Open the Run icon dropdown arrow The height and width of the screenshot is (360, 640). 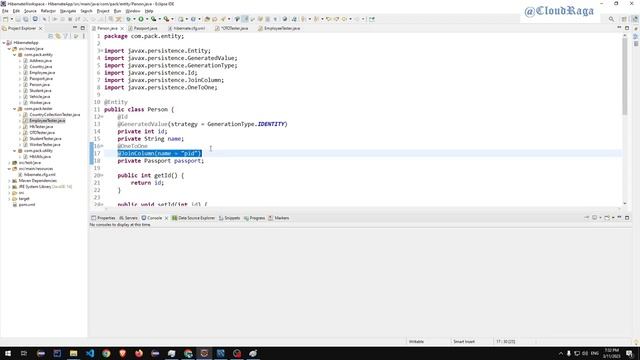click(147, 19)
